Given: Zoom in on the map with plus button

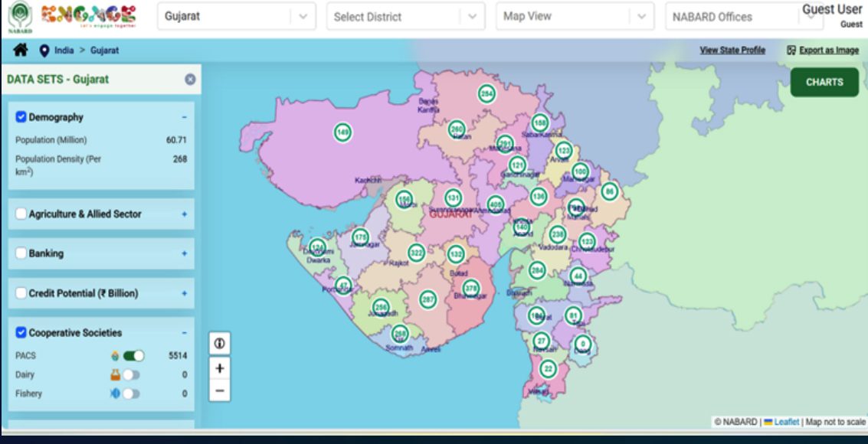Looking at the screenshot, I should 219,367.
